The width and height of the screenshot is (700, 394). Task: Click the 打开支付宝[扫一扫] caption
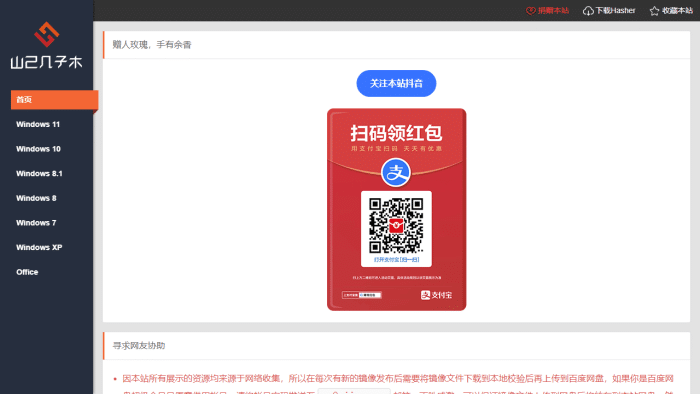pos(396,259)
